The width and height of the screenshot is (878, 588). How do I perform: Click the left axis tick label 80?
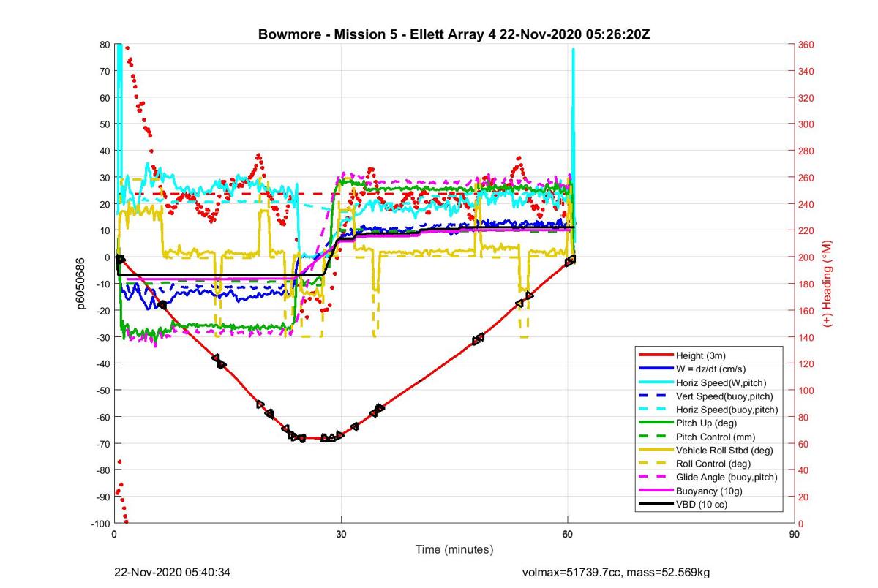105,45
